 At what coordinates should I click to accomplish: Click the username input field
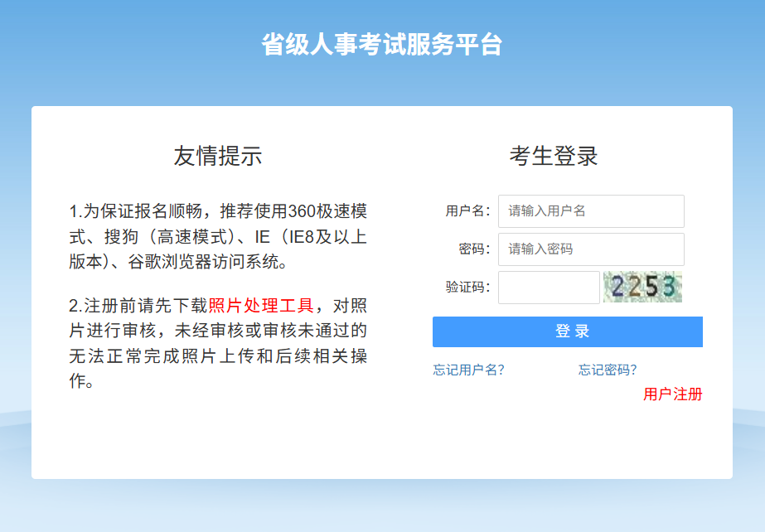coord(590,211)
